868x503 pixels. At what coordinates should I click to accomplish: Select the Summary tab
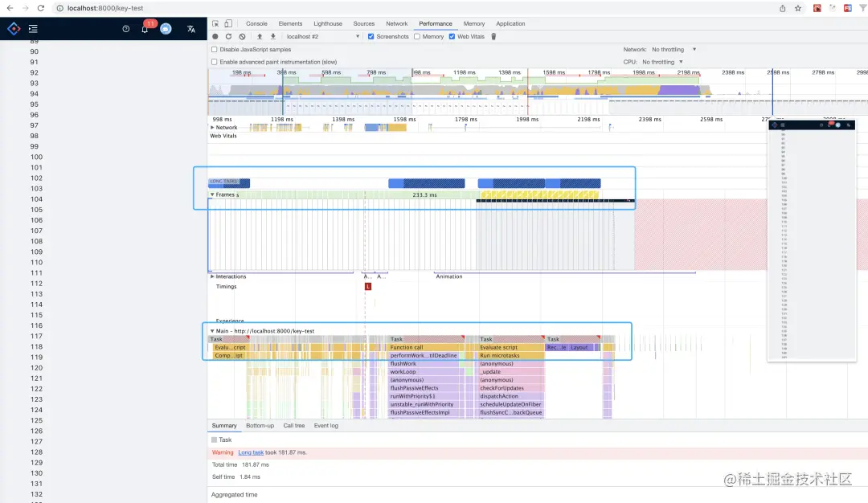[224, 426]
